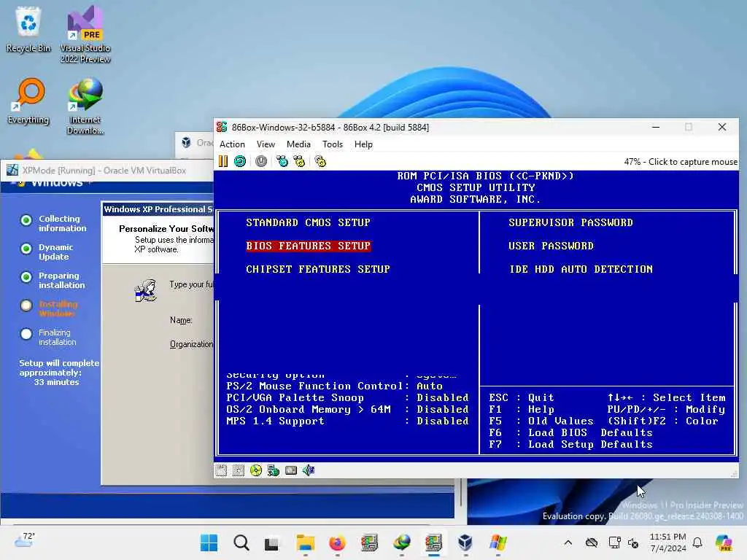Open the Help menu in 86Box
This screenshot has height=560, width=747.
363,144
